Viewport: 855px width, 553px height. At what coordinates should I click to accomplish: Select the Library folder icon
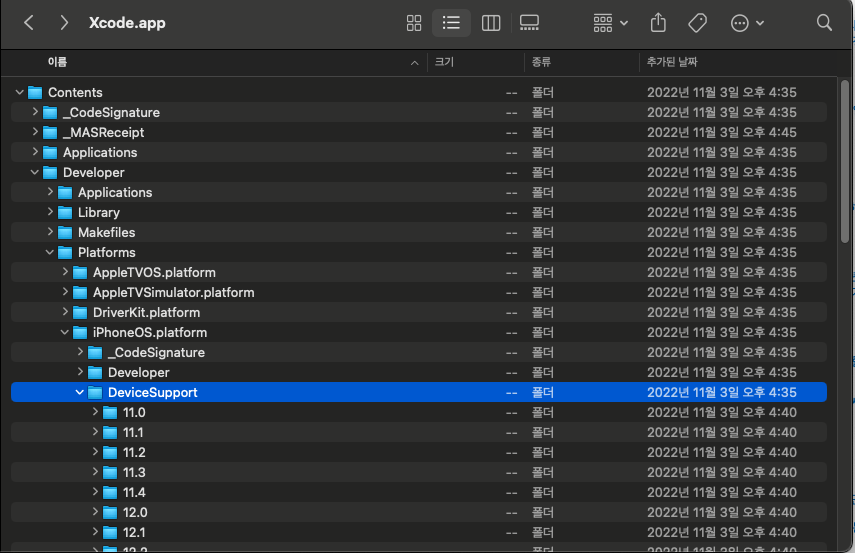pos(65,213)
